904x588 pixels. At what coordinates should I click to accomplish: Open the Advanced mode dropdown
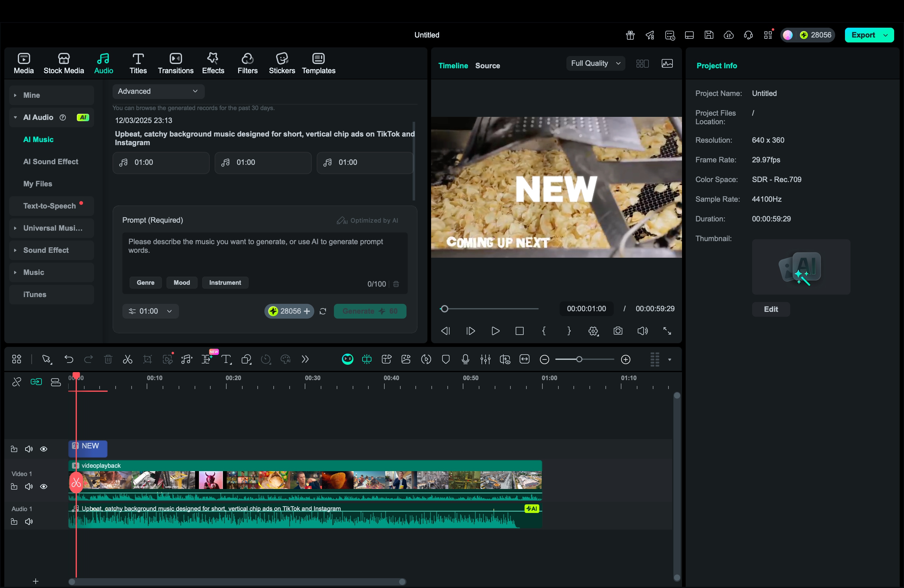click(x=158, y=91)
